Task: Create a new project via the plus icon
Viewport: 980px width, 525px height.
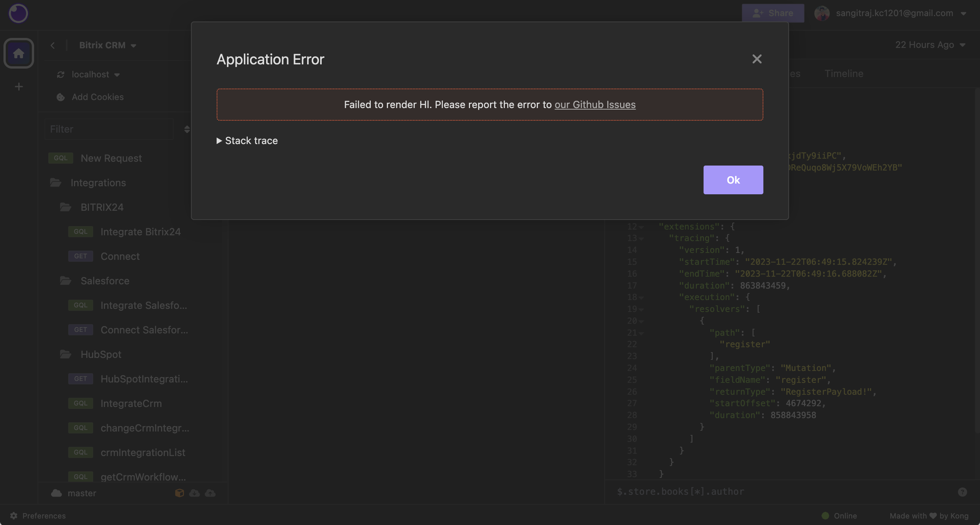Action: tap(18, 87)
